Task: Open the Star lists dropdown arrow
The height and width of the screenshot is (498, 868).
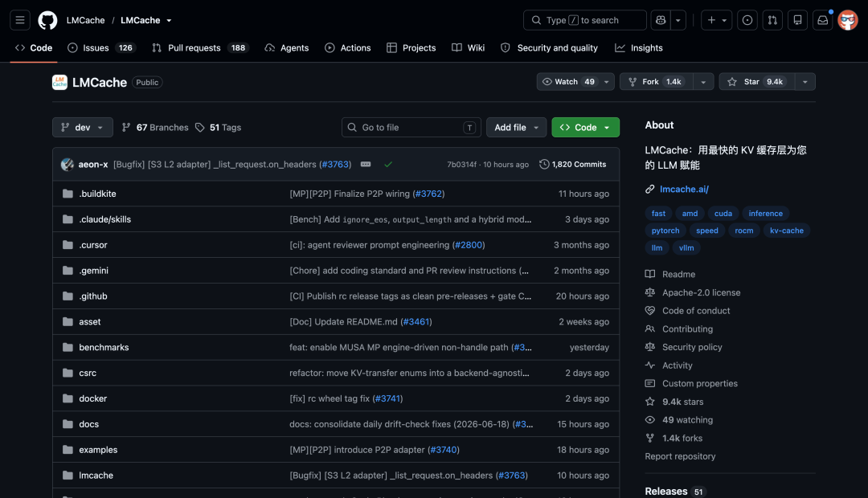Action: coord(805,82)
